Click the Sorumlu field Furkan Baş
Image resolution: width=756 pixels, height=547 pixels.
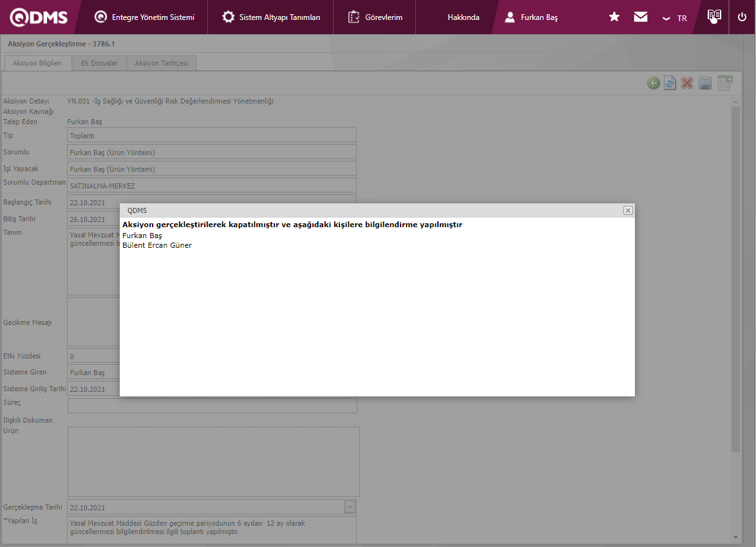click(x=212, y=152)
